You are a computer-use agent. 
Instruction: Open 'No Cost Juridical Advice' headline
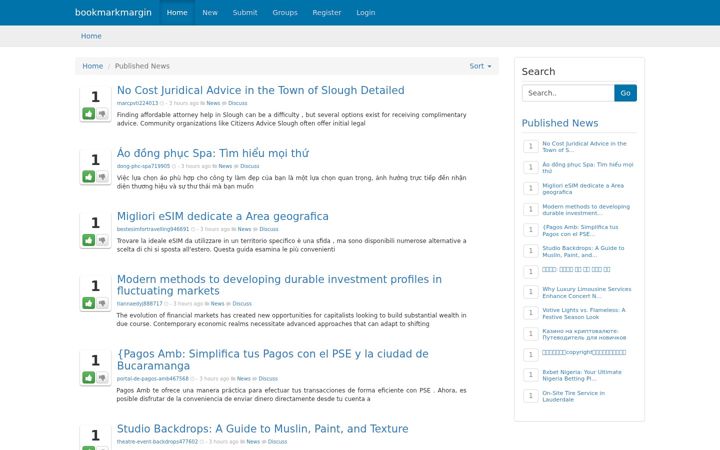[x=260, y=90]
